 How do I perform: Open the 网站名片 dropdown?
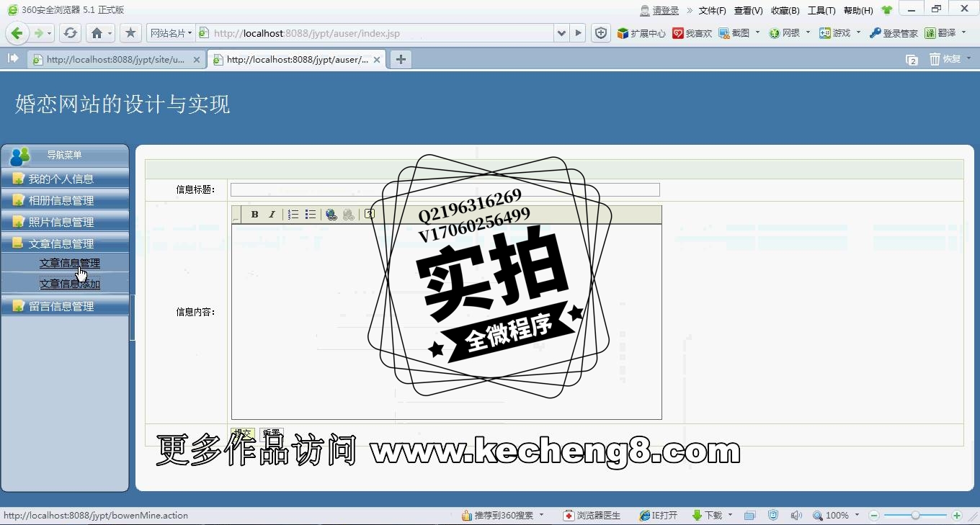[171, 33]
